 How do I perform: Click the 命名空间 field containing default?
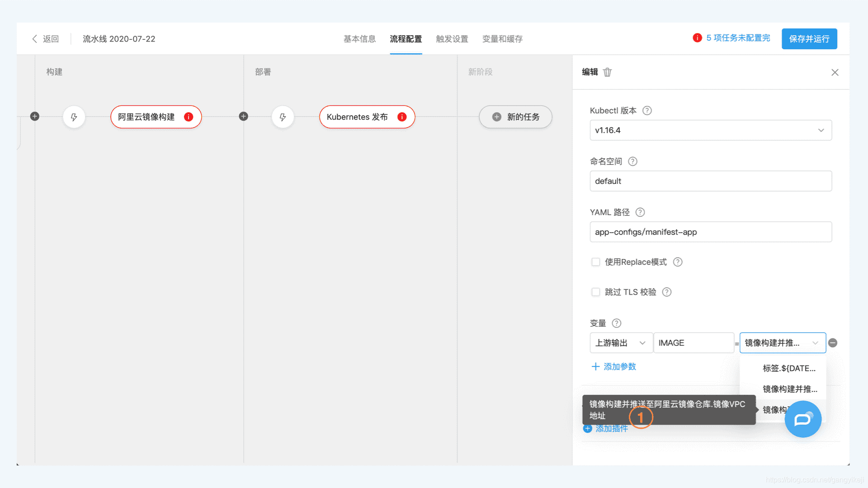point(711,181)
